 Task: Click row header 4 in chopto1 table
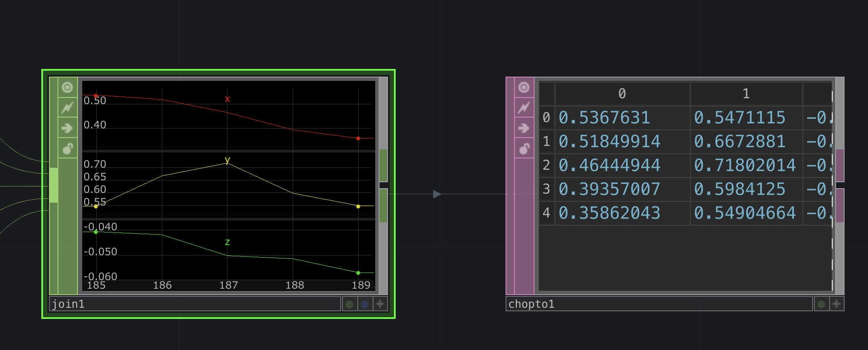(546, 213)
